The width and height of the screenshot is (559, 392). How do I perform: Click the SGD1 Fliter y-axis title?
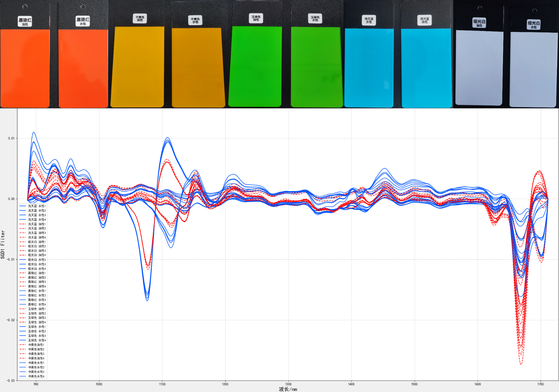(3, 244)
